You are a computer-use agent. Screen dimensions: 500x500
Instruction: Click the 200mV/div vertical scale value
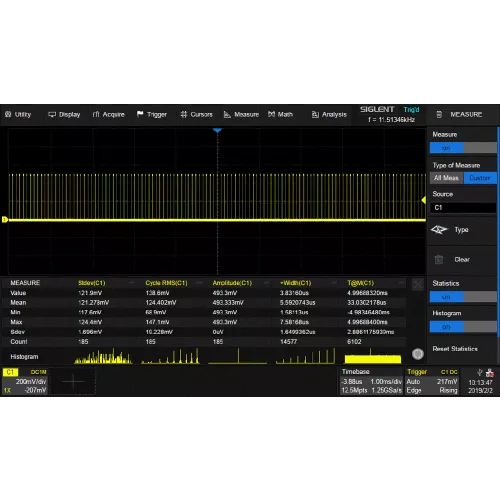(x=31, y=382)
